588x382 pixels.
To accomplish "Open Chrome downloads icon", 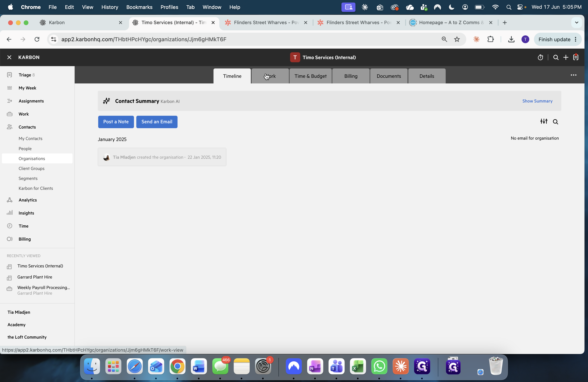I will pyautogui.click(x=511, y=39).
